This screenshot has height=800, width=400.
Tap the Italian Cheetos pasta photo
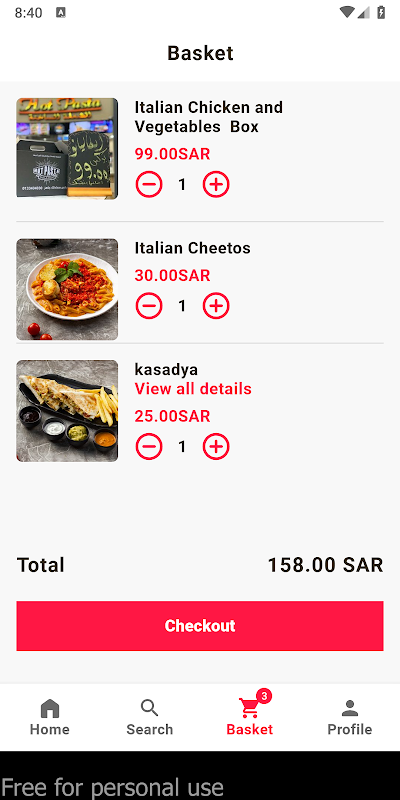[67, 289]
